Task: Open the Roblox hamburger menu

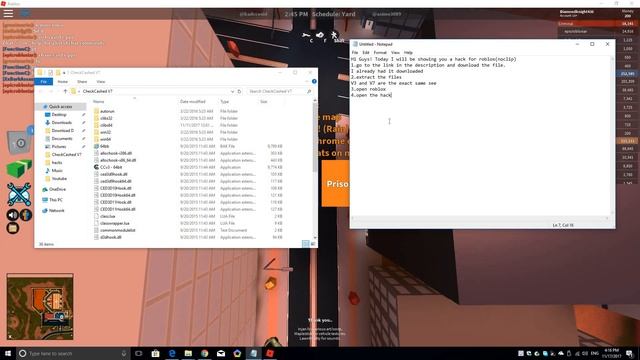Action: (x=8, y=13)
